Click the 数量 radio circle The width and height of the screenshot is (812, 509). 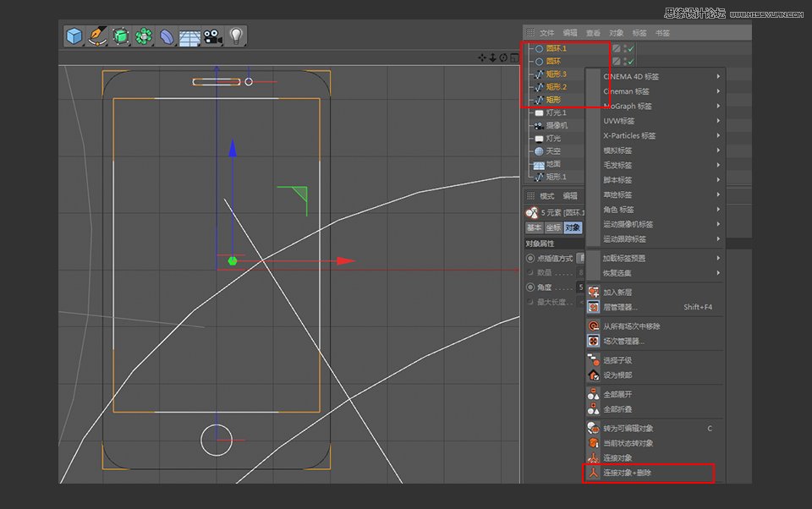(x=530, y=272)
